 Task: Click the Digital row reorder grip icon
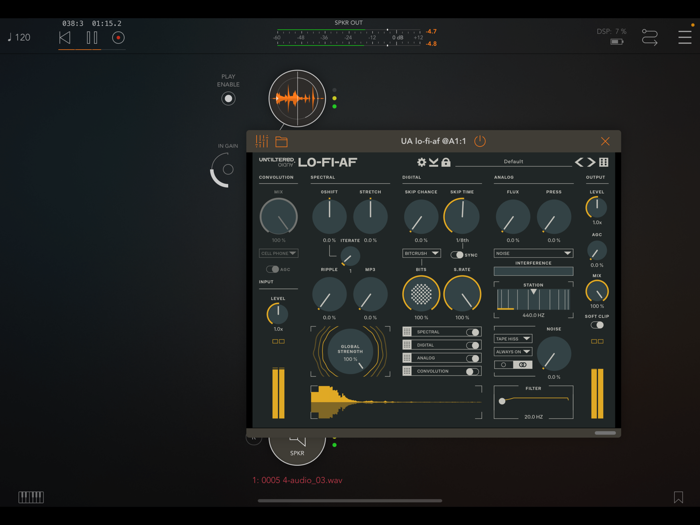click(x=407, y=345)
